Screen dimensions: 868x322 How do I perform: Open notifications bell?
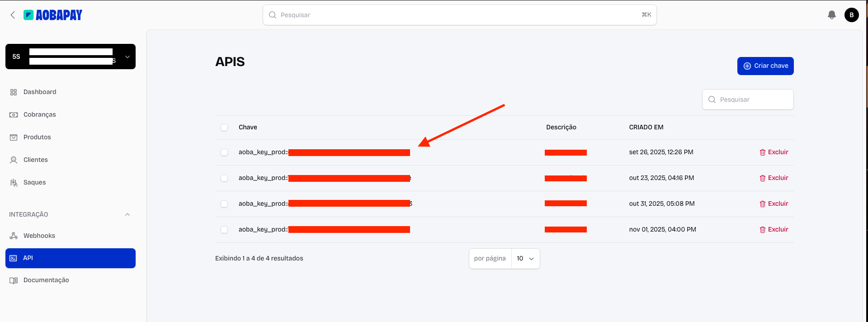[832, 15]
